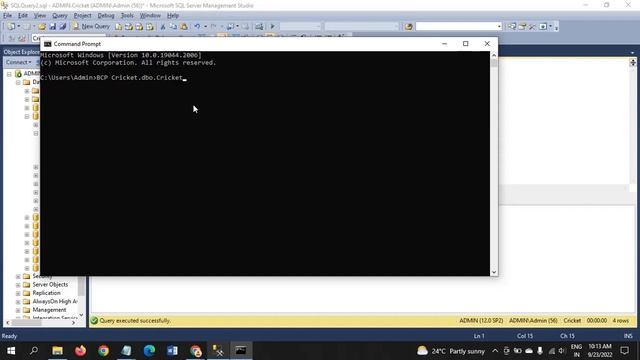Click the Save All icon
The width and height of the screenshot is (640, 360).
(62, 27)
